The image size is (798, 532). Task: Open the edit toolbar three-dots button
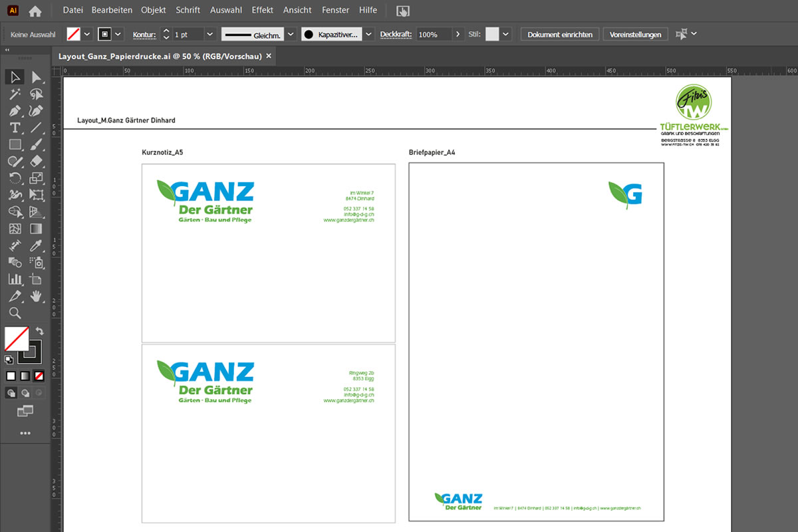click(25, 433)
